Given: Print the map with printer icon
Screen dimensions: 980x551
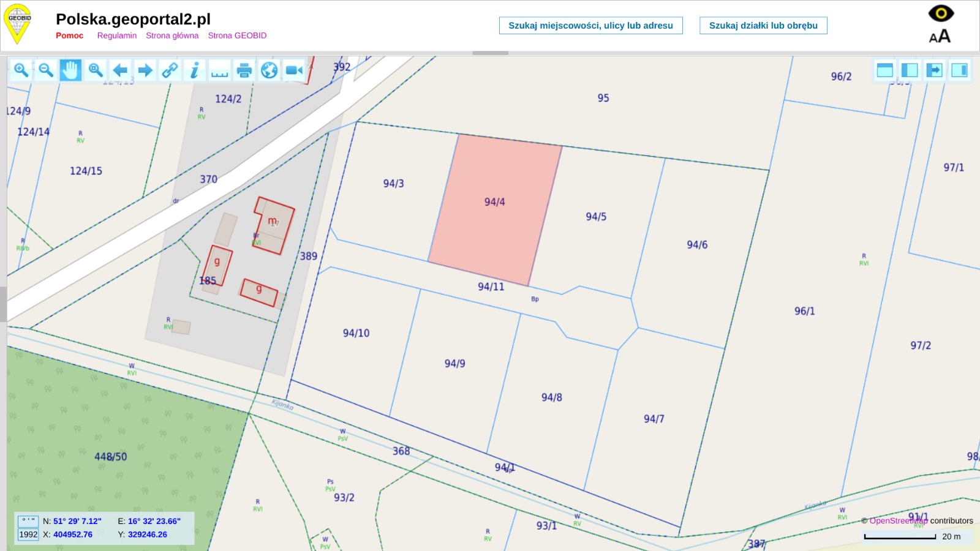Looking at the screenshot, I should click(244, 70).
